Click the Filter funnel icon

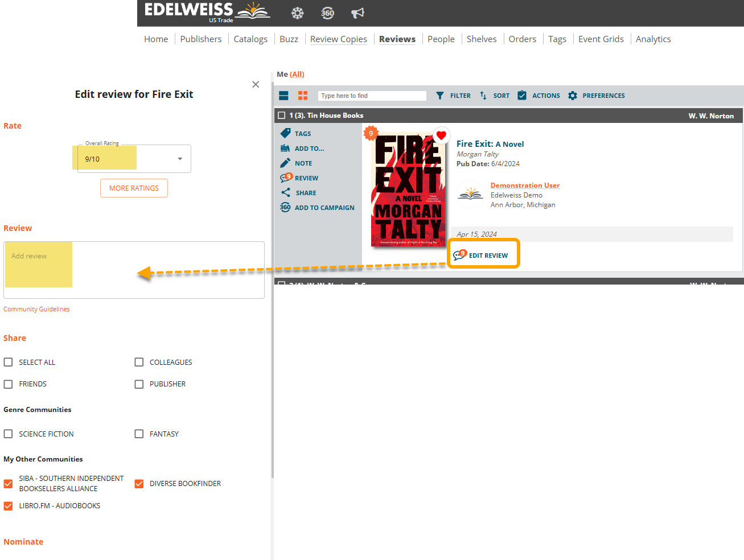439,96
